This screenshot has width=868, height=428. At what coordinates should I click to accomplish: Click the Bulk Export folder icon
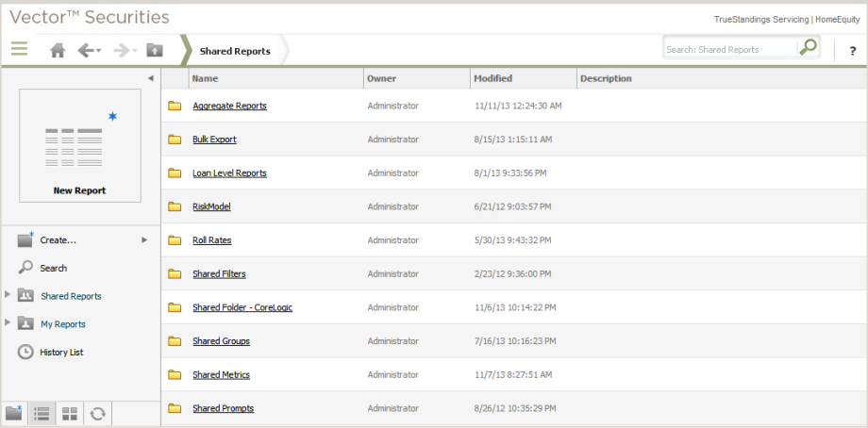coord(175,140)
